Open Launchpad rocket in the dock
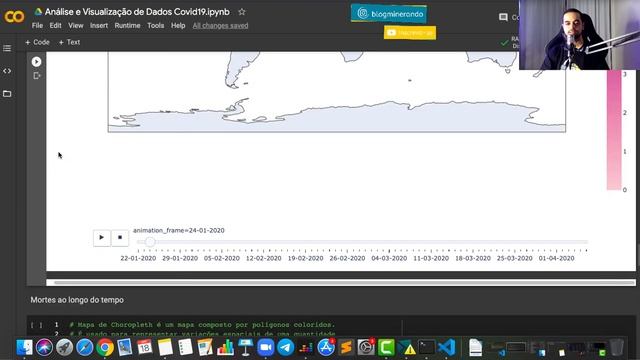 (x=64, y=347)
